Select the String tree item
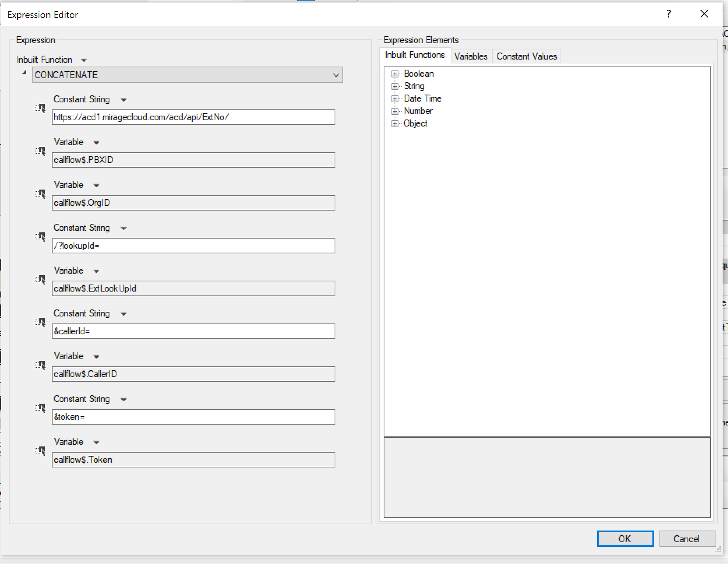Viewport: 728px width, 564px height. [414, 86]
